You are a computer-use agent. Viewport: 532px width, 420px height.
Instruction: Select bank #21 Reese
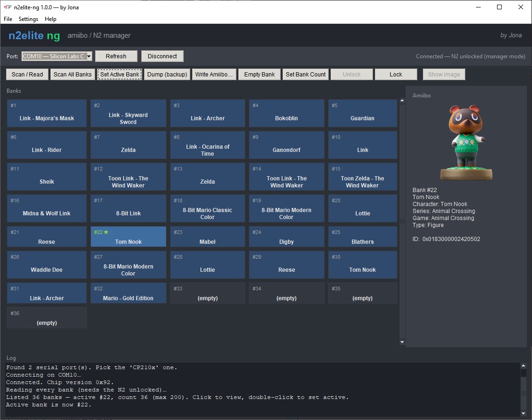[47, 237]
